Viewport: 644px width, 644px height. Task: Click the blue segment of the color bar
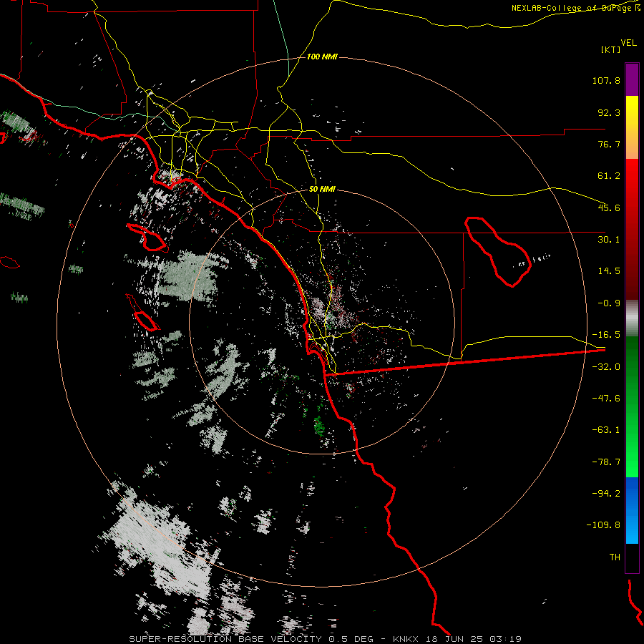[x=632, y=510]
